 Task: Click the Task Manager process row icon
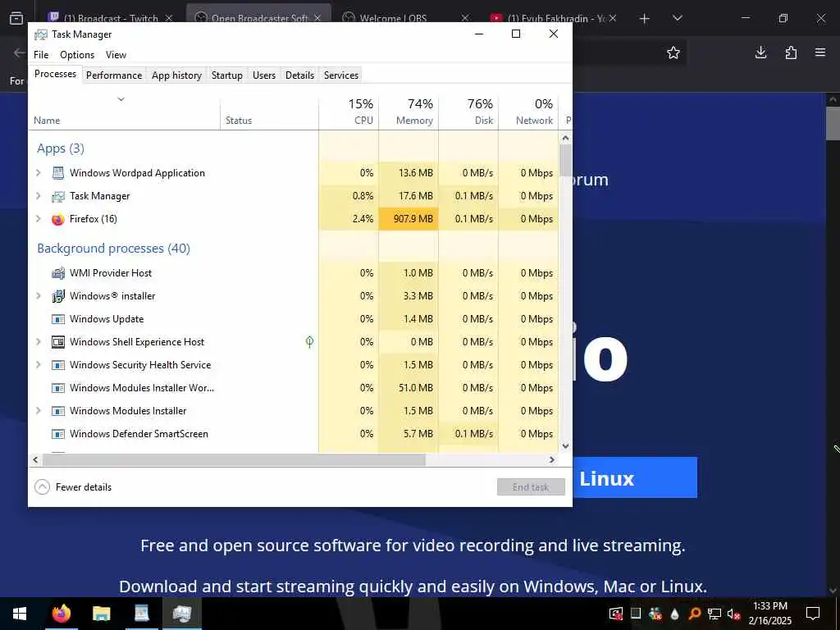(x=58, y=196)
